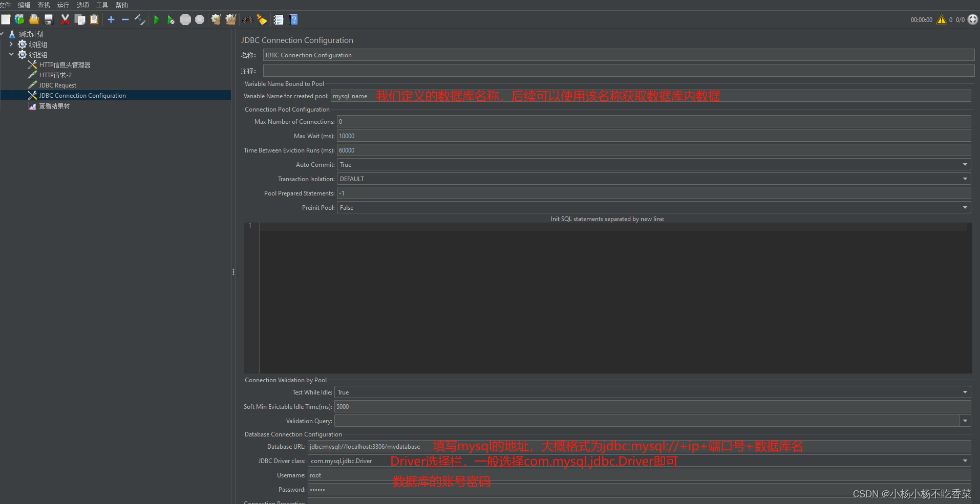This screenshot has height=504, width=980.
Task: Click the Time Between Eviction Runs field
Action: tap(654, 150)
